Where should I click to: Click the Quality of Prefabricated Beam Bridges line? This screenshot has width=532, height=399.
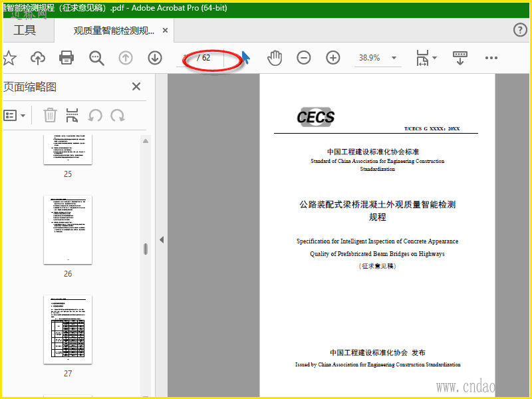[377, 254]
